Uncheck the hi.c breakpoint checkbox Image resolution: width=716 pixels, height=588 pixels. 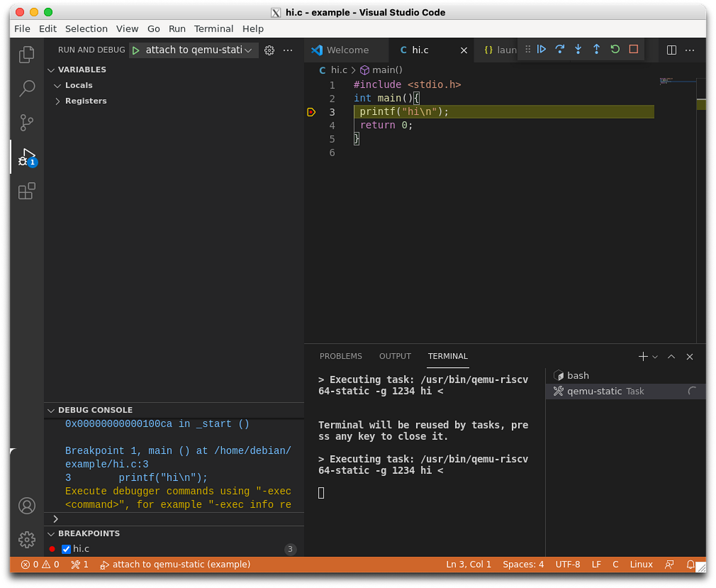tap(66, 549)
